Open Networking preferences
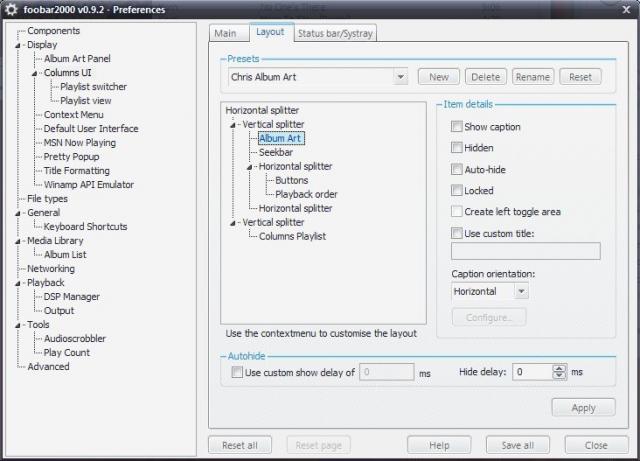This screenshot has width=640, height=461. 51,269
